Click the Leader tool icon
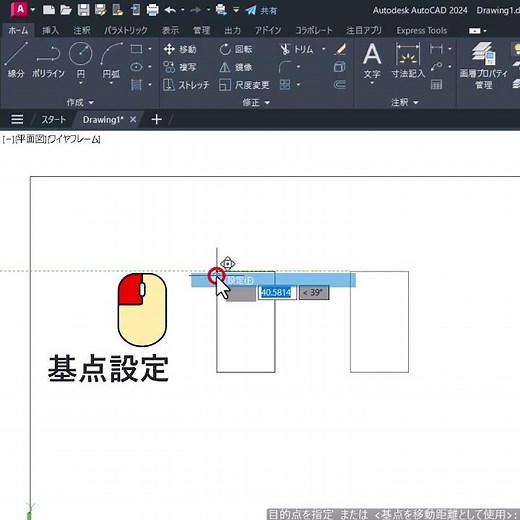Screen dimensions: 520x520 tap(437, 67)
